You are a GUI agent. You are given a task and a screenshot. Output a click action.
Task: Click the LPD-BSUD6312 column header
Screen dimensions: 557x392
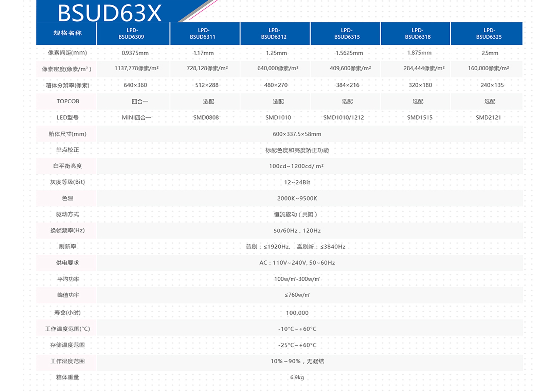coord(274,34)
